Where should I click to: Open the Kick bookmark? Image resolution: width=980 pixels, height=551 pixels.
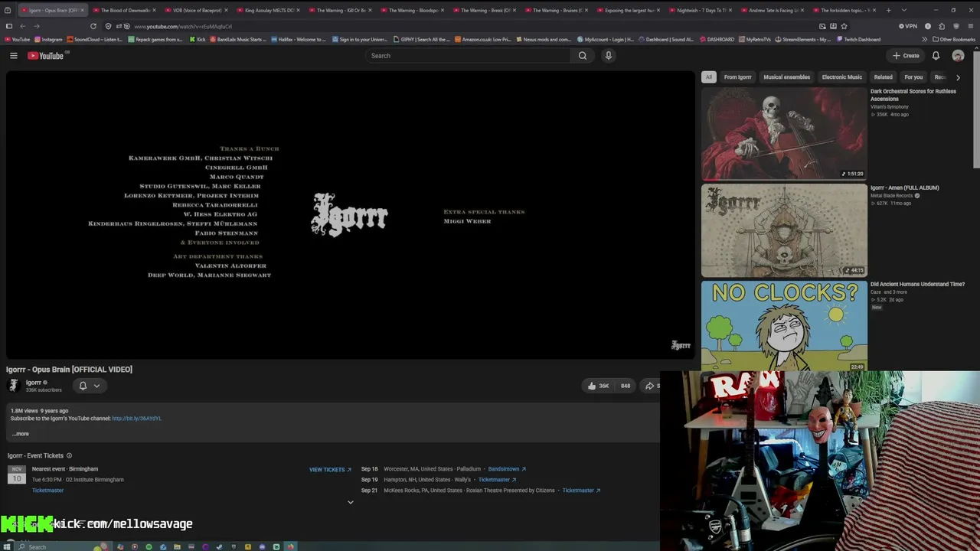pos(198,39)
